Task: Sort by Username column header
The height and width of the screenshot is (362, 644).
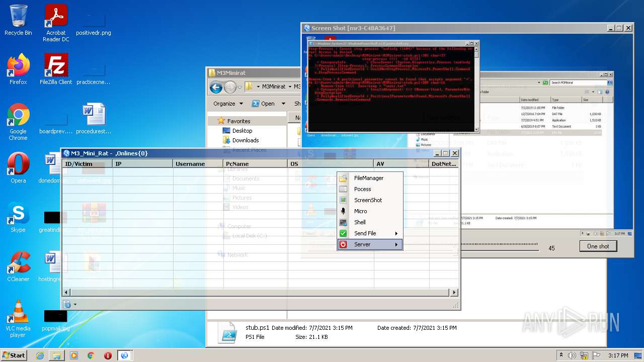Action: 198,164
